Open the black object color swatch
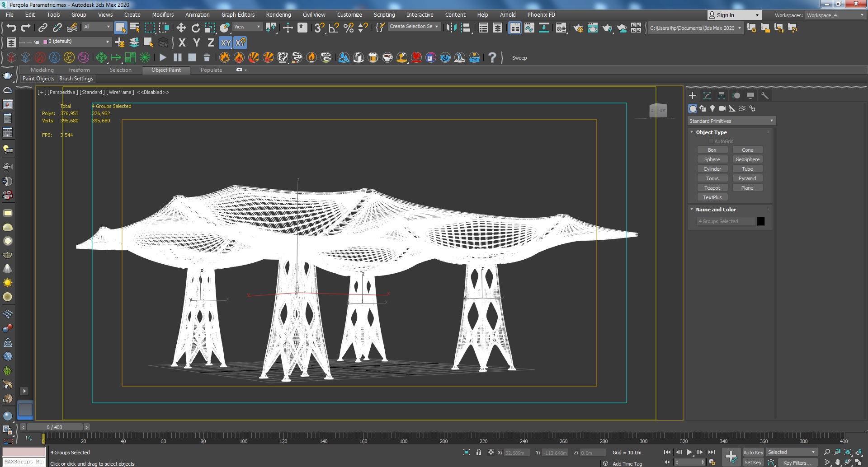Viewport: 868px width, 467px height. point(761,221)
